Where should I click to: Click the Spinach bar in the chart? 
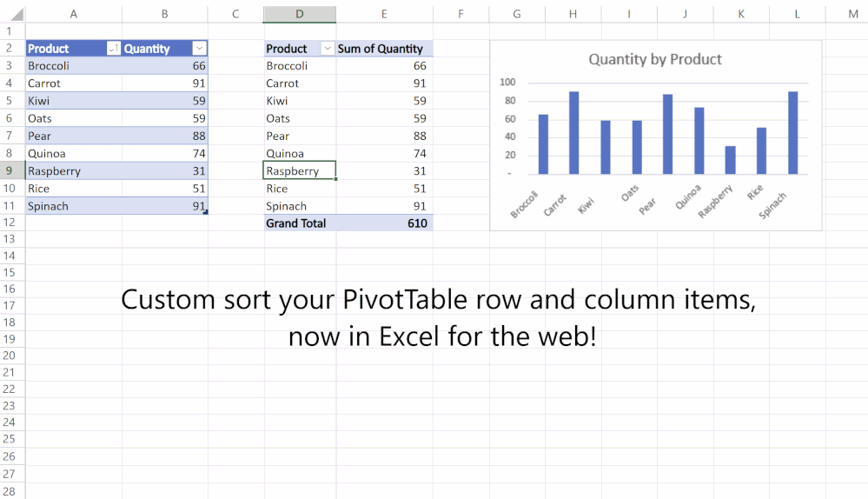793,133
